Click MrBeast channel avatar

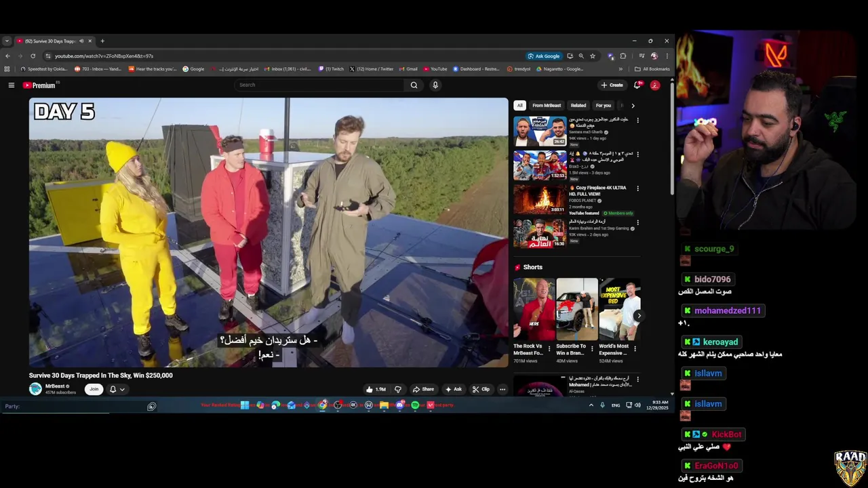[x=35, y=388]
